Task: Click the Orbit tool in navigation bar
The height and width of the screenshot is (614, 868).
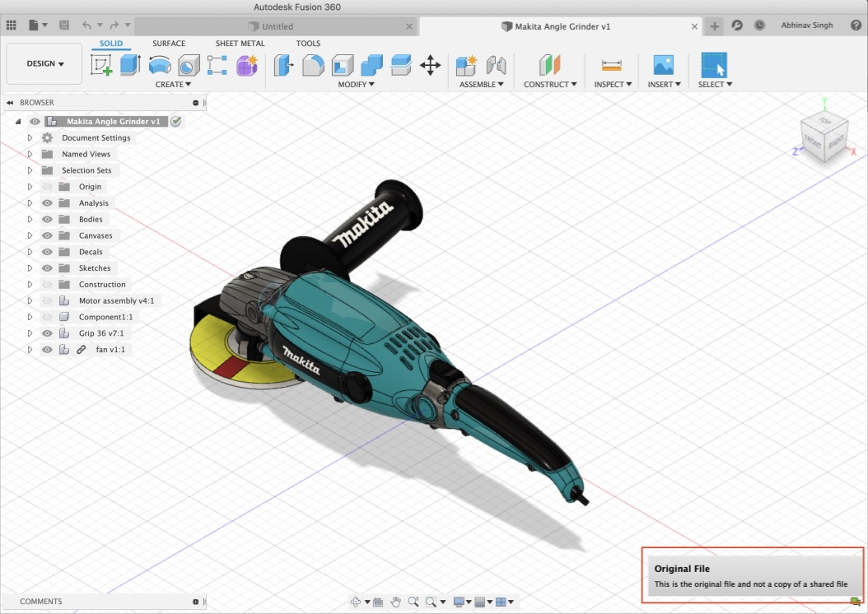Action: tap(356, 602)
